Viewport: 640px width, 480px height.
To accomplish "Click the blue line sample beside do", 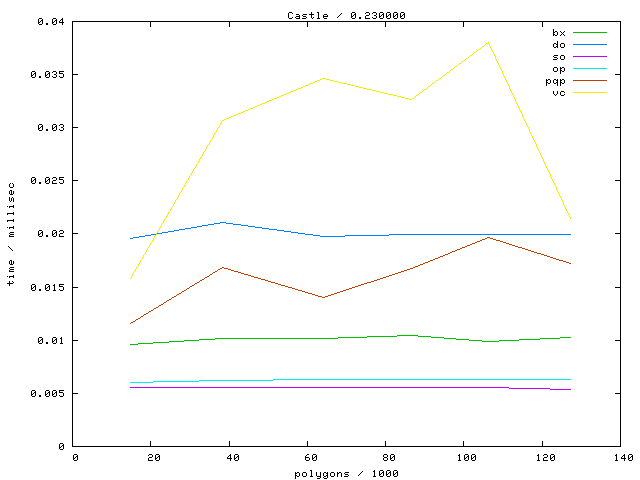I will pyautogui.click(x=591, y=45).
